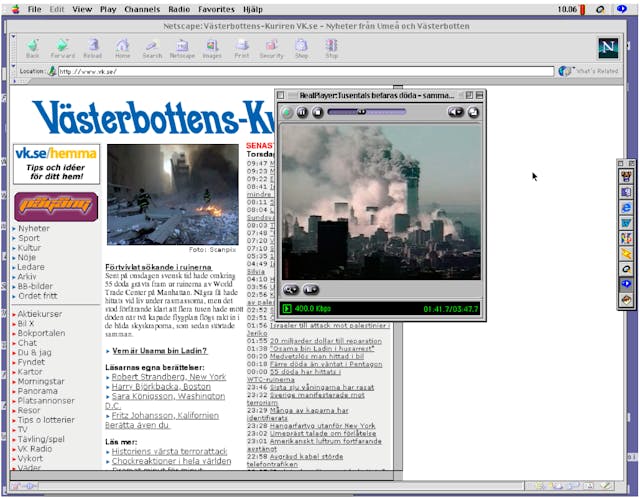The width and height of the screenshot is (640, 499).
Task: Click the purple pågång banner
Action: click(56, 207)
